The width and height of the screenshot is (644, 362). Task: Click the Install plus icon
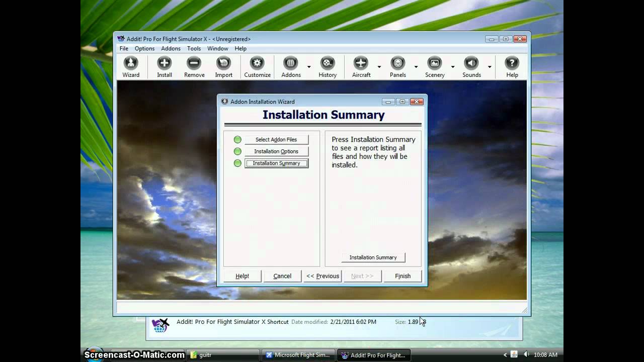click(x=165, y=63)
